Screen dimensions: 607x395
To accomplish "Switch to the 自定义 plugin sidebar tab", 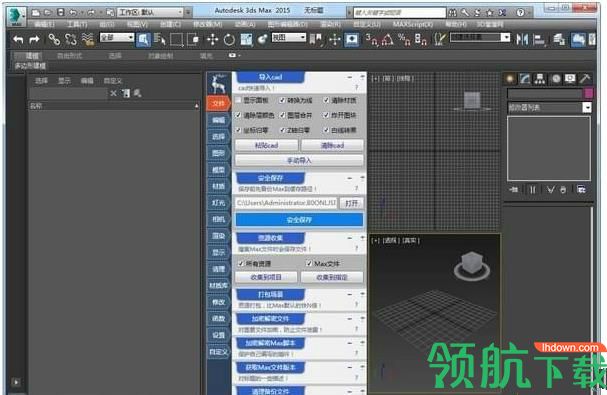I will point(218,352).
